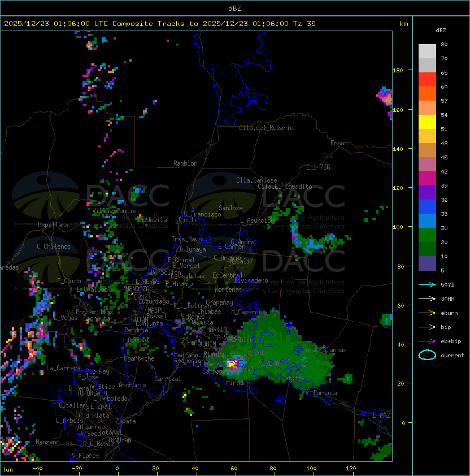Click the 'Tz 35' text in header
470x476 pixels.
(304, 24)
